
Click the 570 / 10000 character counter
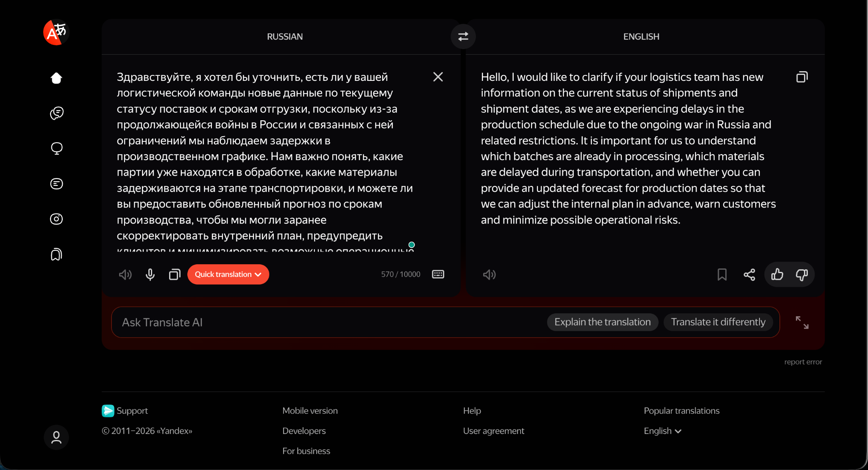(401, 274)
